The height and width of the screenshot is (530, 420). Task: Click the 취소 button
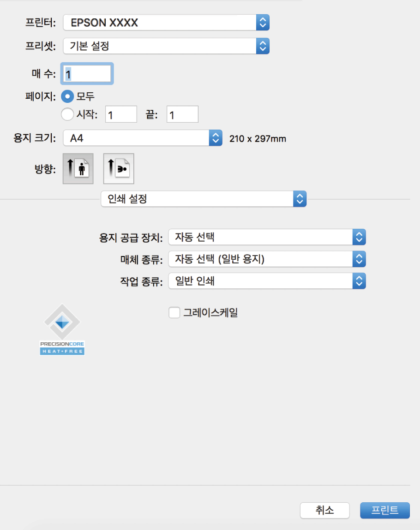(325, 510)
